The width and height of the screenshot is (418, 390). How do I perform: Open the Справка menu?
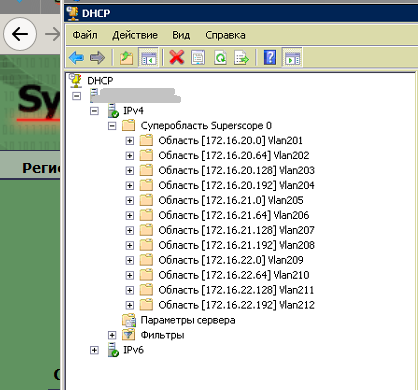(x=225, y=35)
